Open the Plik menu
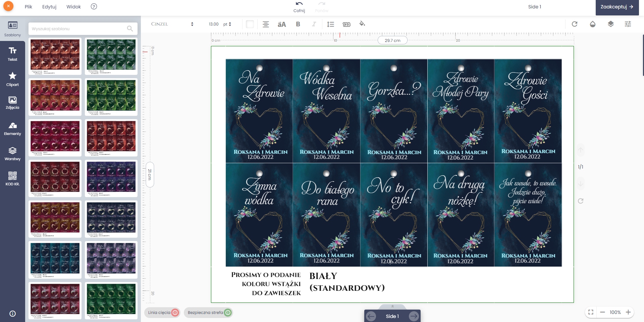 [x=29, y=7]
